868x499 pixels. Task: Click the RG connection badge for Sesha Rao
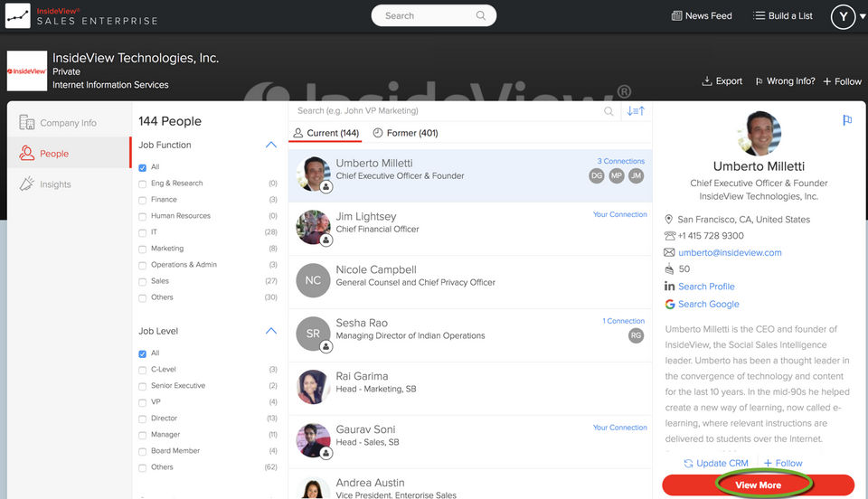point(636,335)
